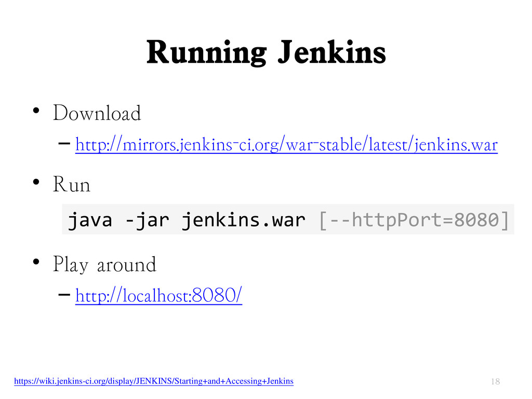
Task: Select the 'Download' bullet text
Action: point(97,113)
